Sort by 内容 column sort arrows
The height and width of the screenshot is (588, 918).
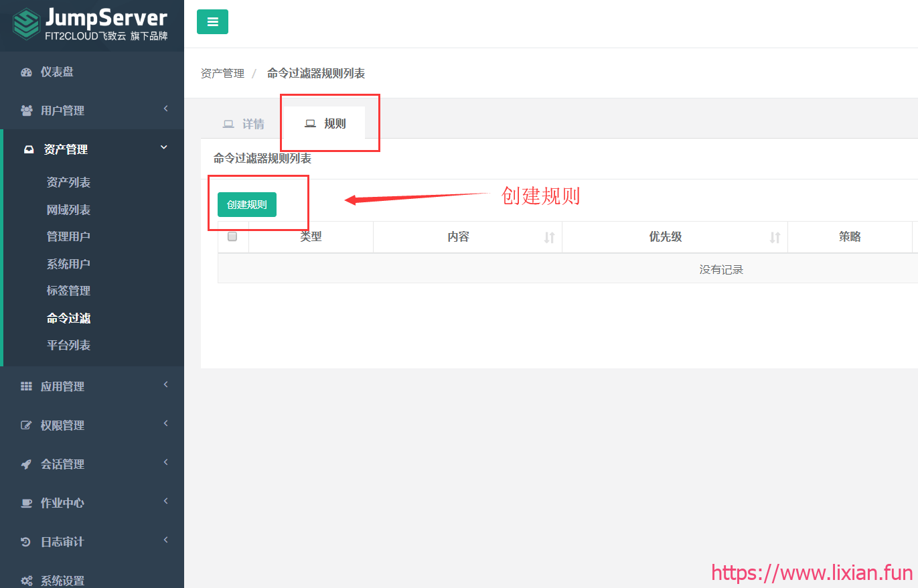549,237
